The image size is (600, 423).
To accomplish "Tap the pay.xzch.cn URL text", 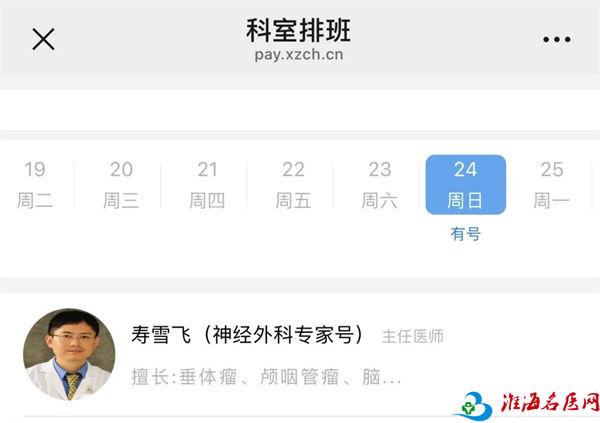I will tap(299, 55).
